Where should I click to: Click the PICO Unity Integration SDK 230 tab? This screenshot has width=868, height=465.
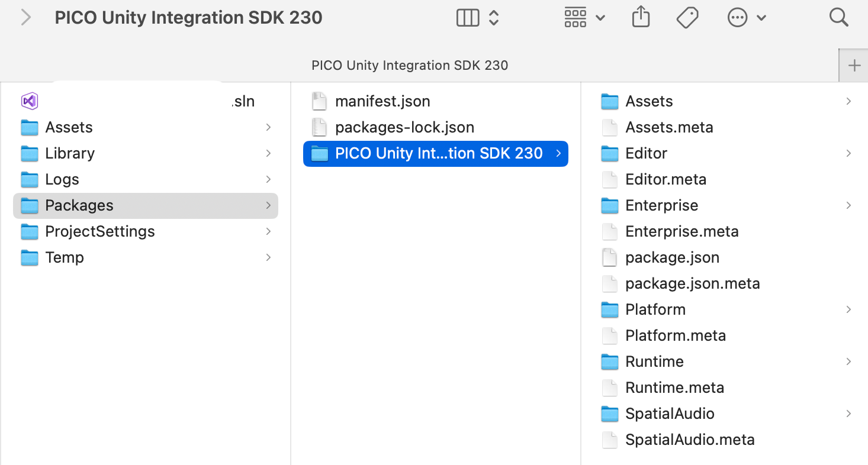click(x=410, y=65)
